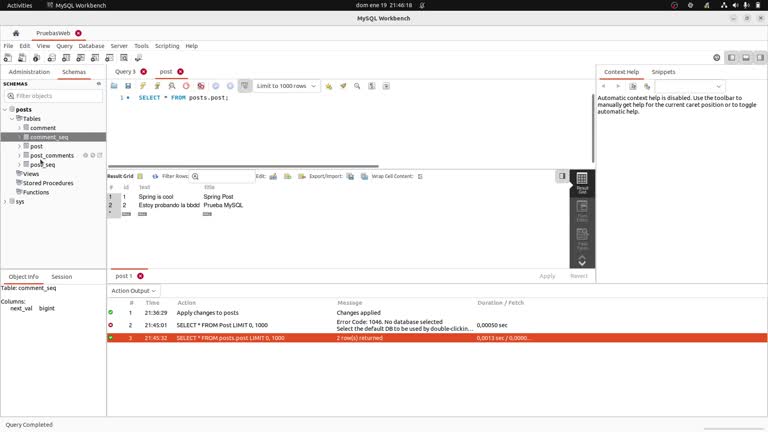
Task: Toggle invisible characters icon
Action: [x=372, y=86]
